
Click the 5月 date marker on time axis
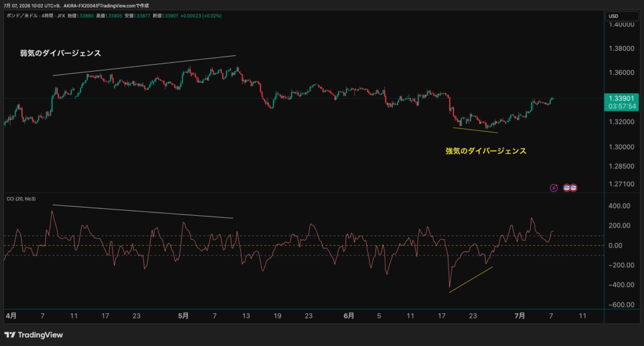183,316
